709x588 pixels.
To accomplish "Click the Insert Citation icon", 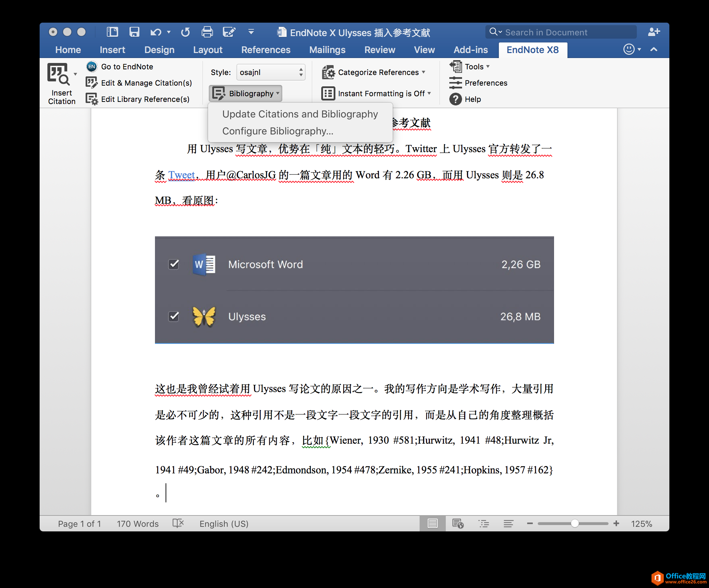I will tap(58, 75).
